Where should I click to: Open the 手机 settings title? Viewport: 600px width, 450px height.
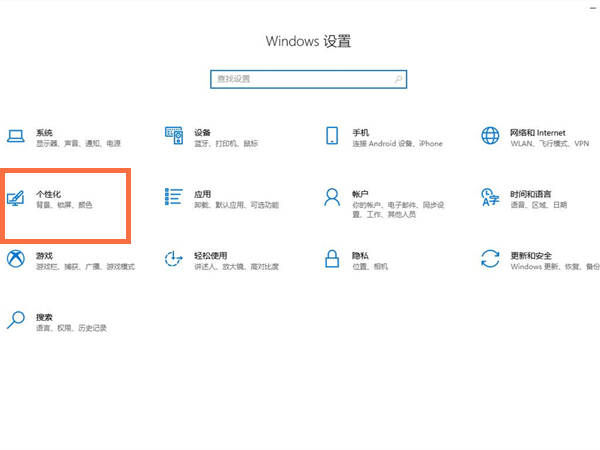360,133
